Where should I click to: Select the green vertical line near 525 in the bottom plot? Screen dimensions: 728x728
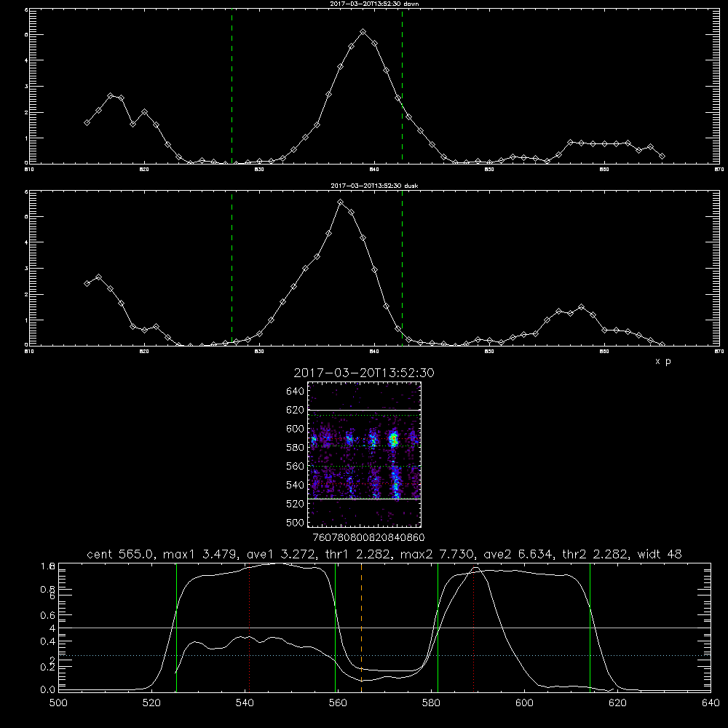(176, 627)
